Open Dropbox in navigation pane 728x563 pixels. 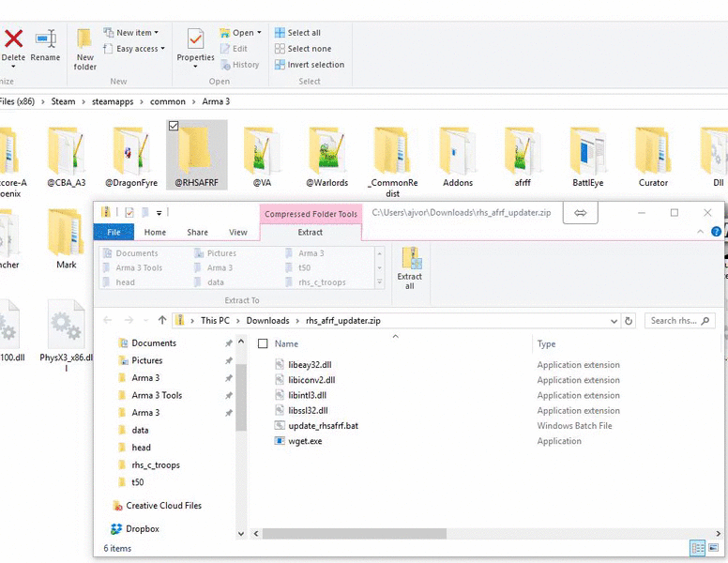[x=142, y=528]
